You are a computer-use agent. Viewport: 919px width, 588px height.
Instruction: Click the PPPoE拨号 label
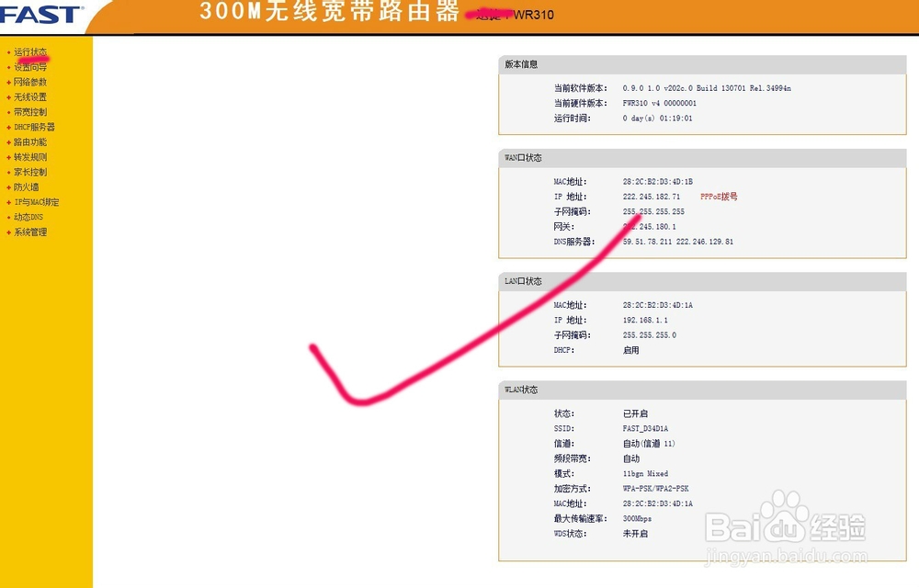coord(719,197)
